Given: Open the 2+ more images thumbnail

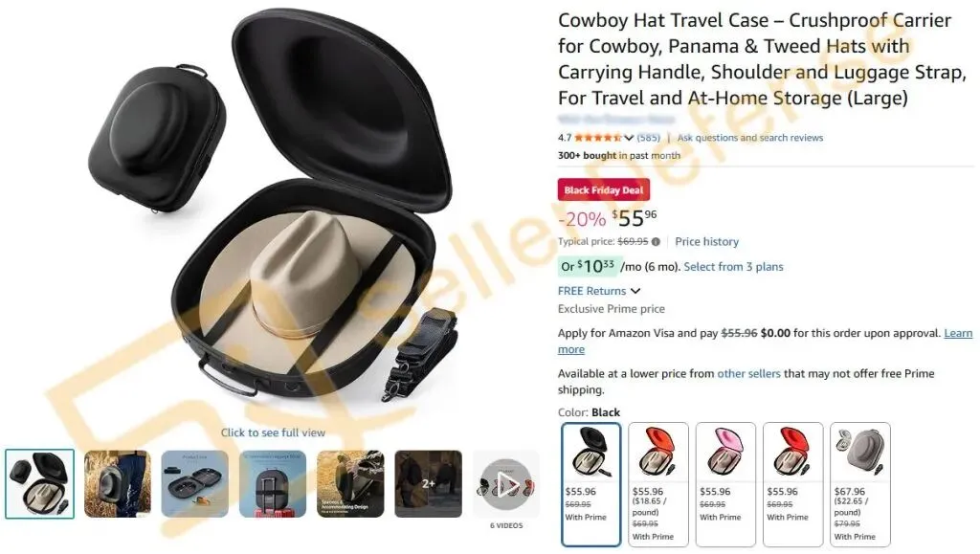Looking at the screenshot, I should (x=428, y=484).
